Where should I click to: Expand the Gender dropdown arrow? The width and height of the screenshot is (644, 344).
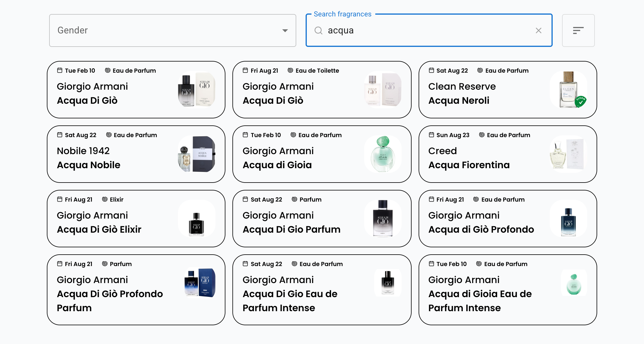tap(285, 30)
